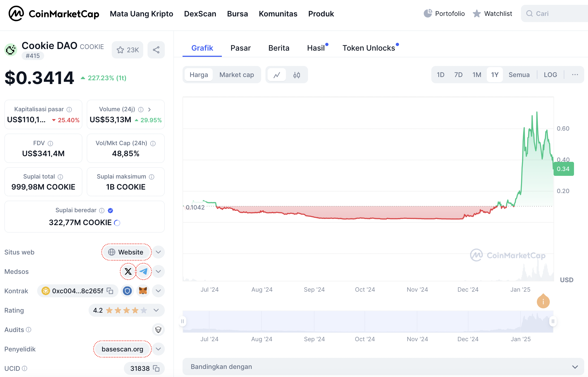
Task: Switch to the Token Unlocks tab
Action: click(x=368, y=48)
